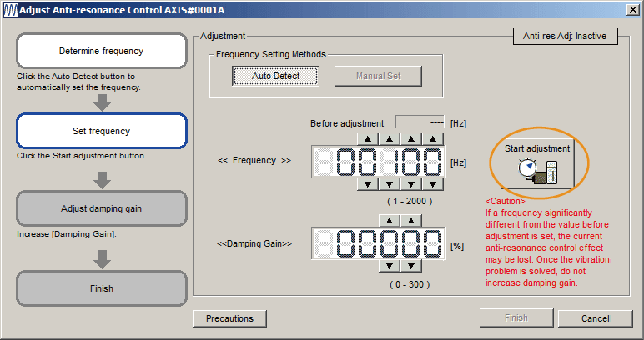Click the Set frequency step box
The image size is (644, 340).
[x=102, y=131]
